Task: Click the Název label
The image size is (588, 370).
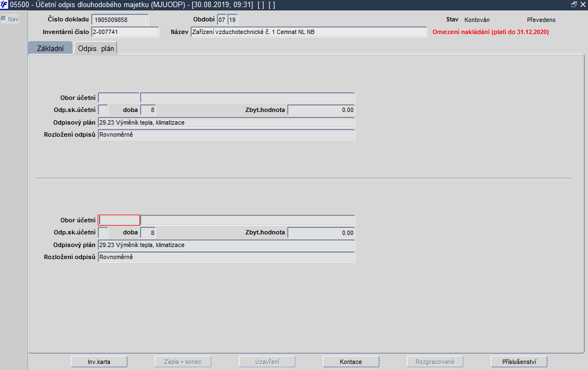Action: (179, 32)
